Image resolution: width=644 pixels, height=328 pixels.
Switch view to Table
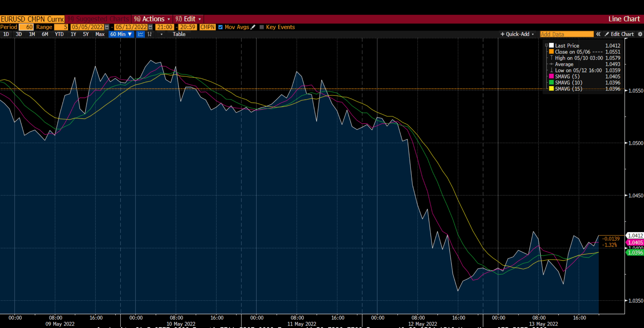click(x=179, y=34)
